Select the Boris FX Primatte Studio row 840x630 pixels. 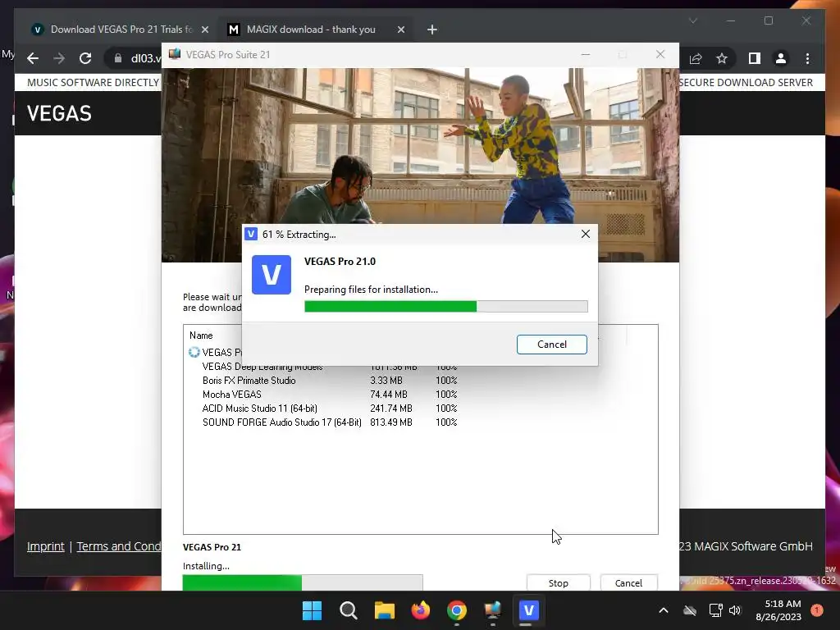click(330, 381)
